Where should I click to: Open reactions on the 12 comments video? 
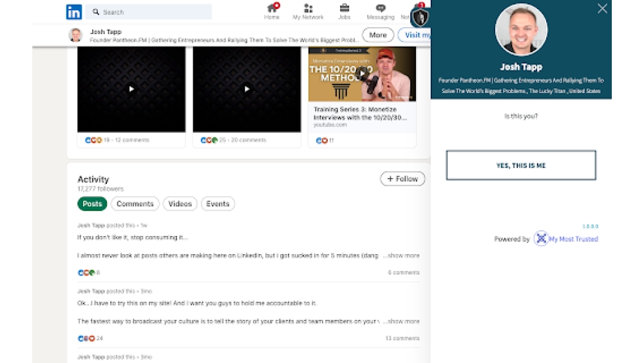click(x=93, y=140)
